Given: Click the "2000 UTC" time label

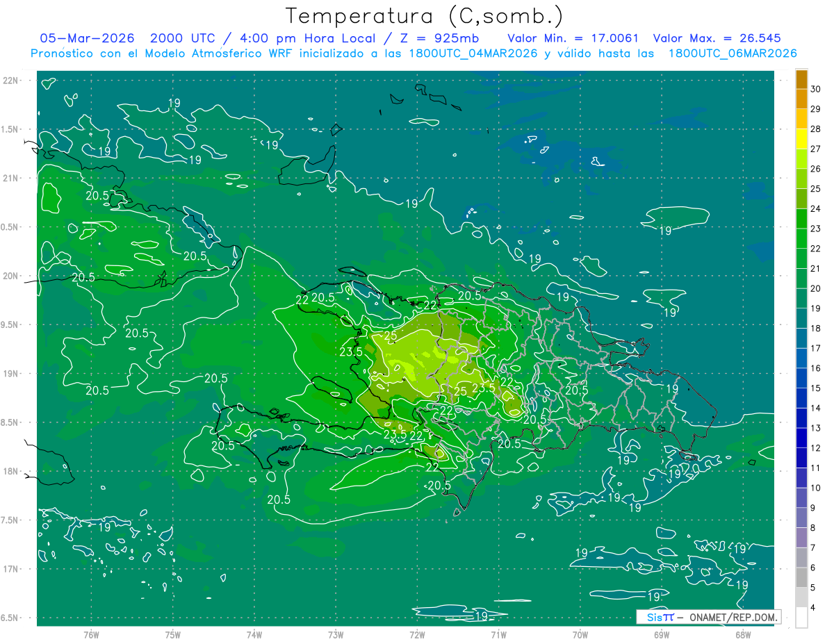Looking at the screenshot, I should pos(183,38).
